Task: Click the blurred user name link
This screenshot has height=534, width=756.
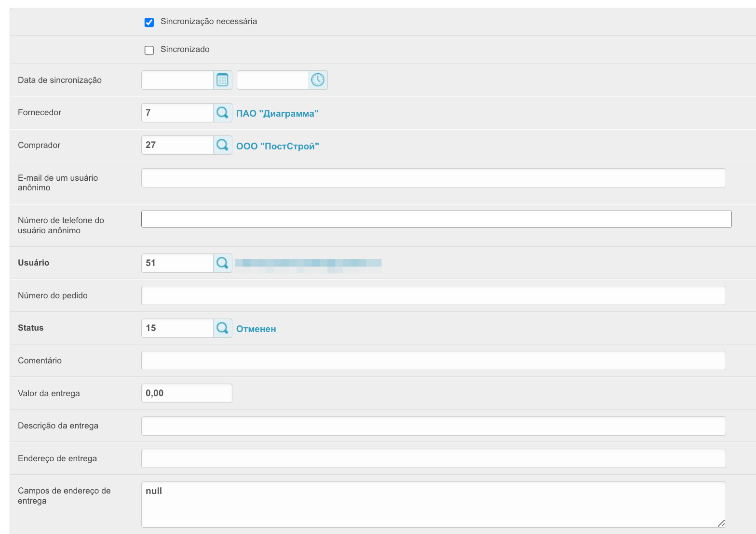Action: coord(308,263)
